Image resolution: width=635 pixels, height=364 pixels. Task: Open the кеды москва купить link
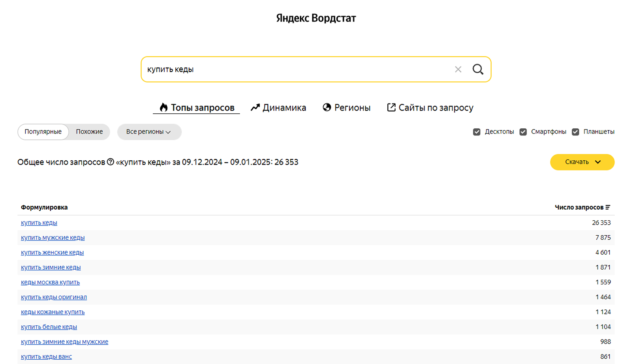(51, 282)
